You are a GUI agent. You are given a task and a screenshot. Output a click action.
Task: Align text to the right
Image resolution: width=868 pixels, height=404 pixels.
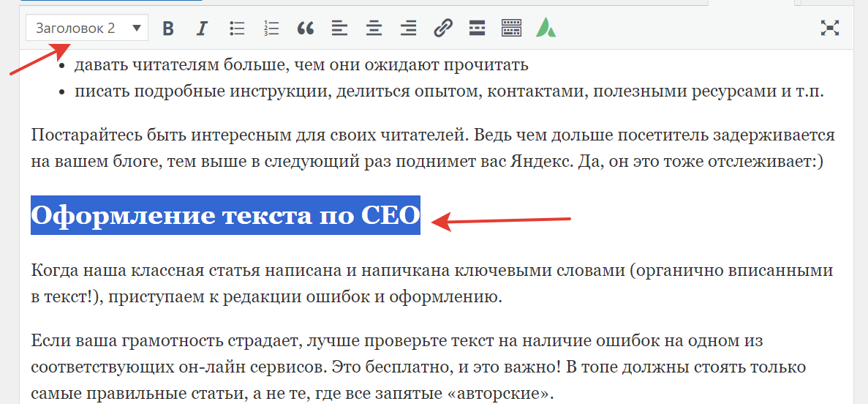[409, 29]
